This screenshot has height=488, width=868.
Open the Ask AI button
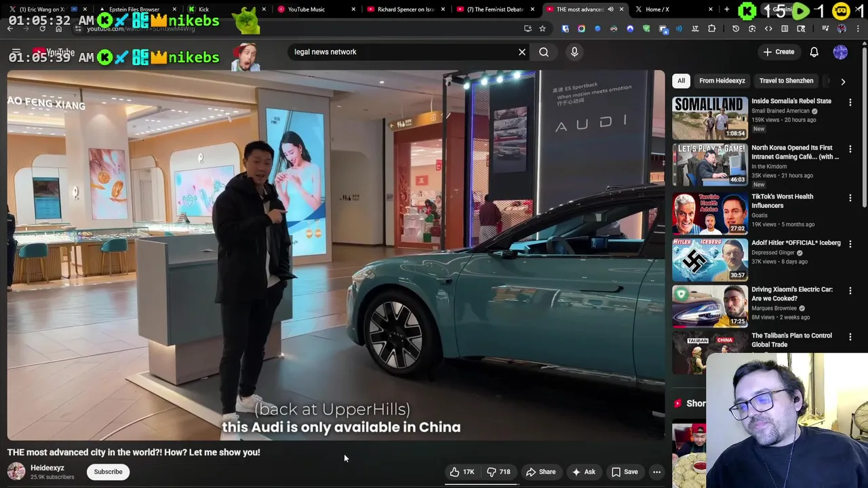pos(583,472)
